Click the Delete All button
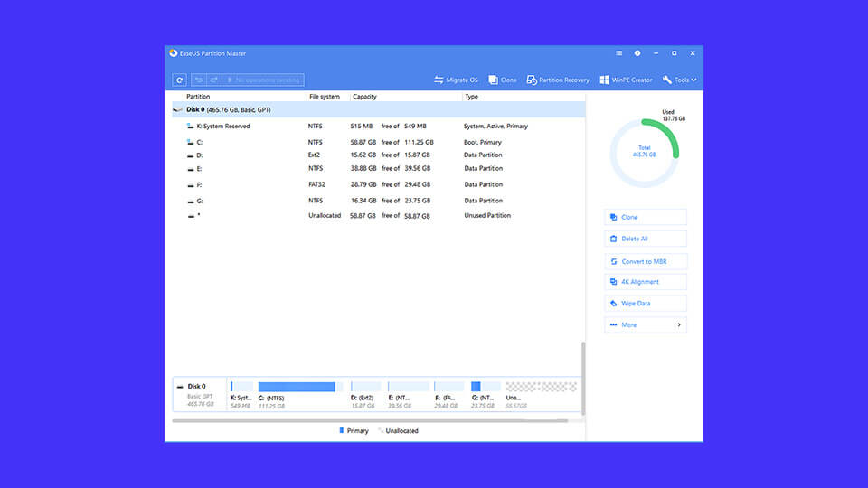Screen dimensions: 868x488 tap(646, 239)
